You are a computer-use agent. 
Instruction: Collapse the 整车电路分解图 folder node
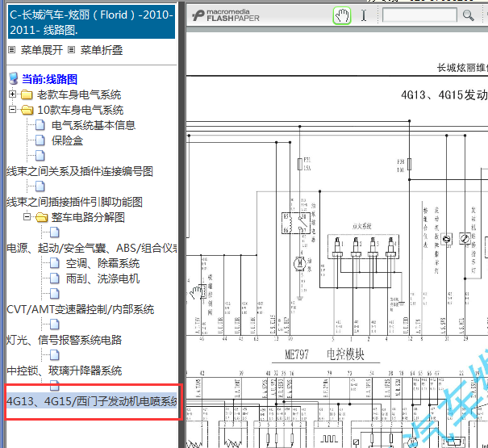click(x=27, y=216)
